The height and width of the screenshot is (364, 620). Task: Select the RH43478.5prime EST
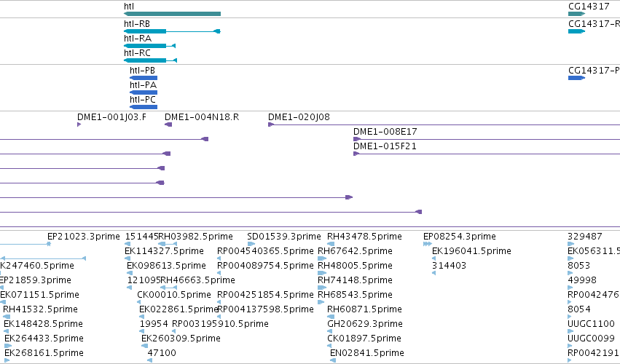331,245
